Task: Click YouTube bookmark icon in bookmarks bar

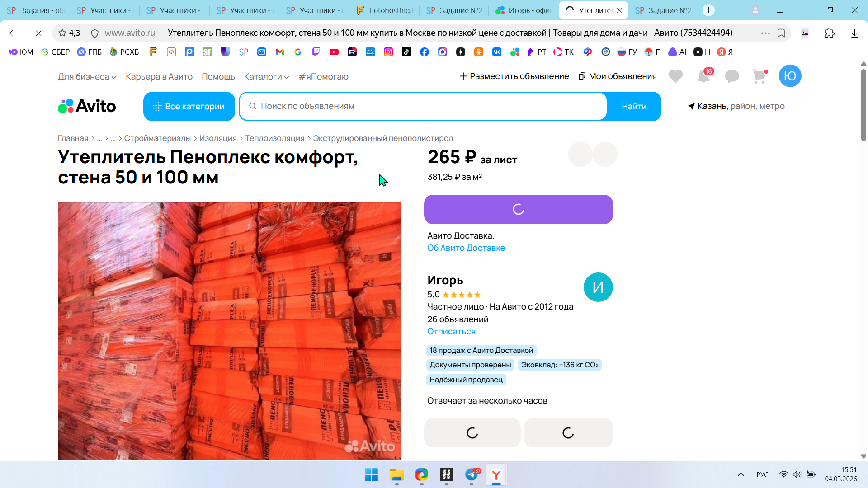Action: point(334,52)
